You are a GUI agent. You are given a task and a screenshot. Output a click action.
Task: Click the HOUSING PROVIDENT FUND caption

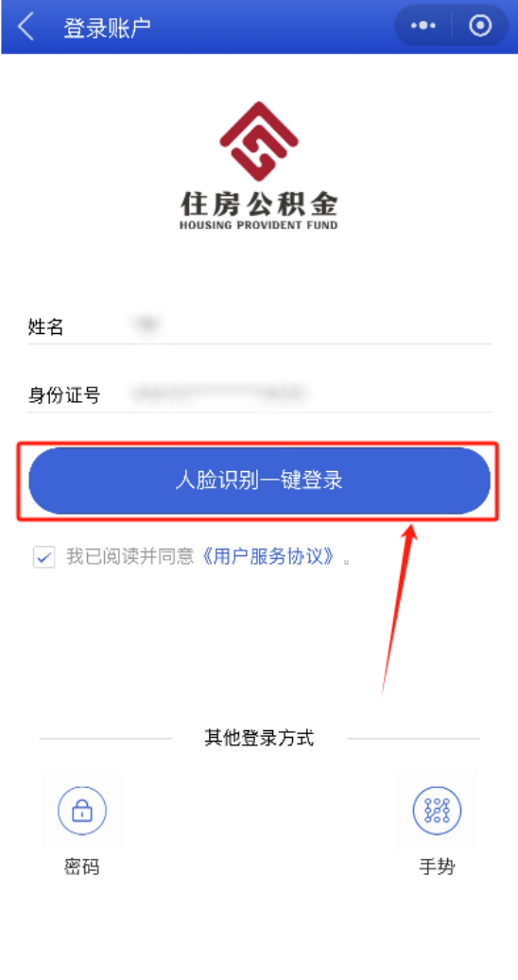[259, 225]
